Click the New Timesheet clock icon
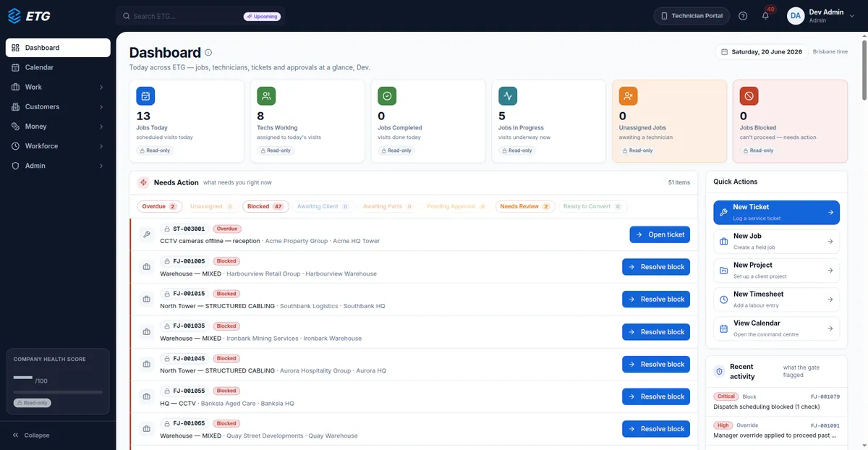The width and height of the screenshot is (868, 450). [723, 300]
